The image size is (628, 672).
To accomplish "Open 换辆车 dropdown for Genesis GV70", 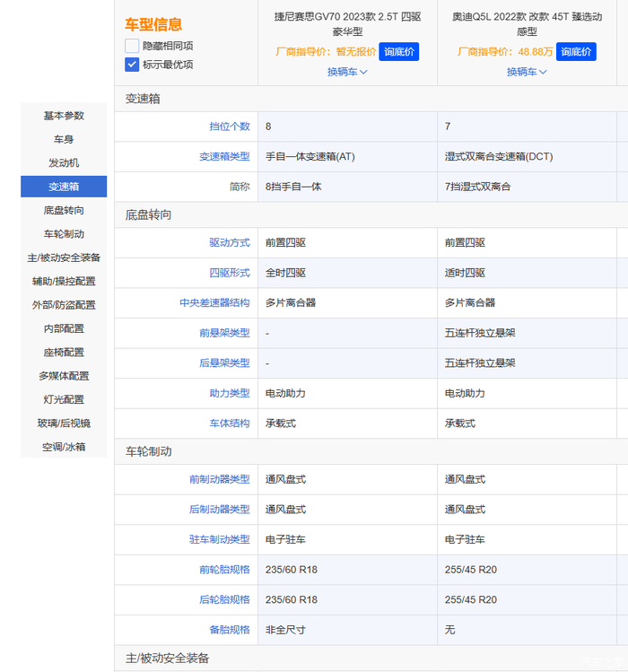I will point(347,72).
